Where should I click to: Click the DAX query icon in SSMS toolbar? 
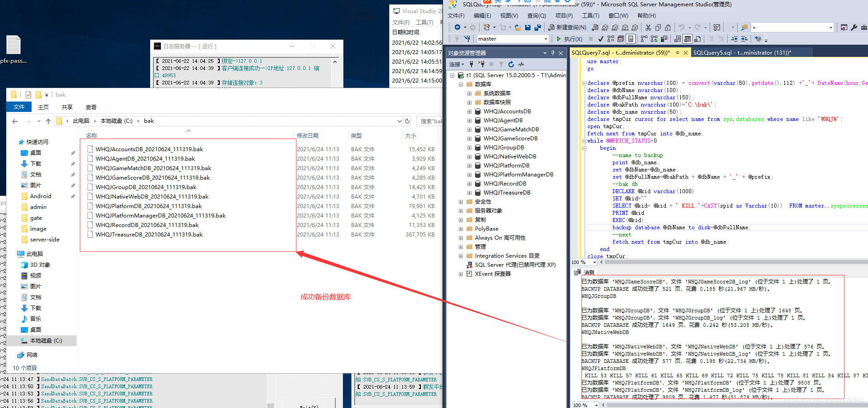click(x=635, y=28)
